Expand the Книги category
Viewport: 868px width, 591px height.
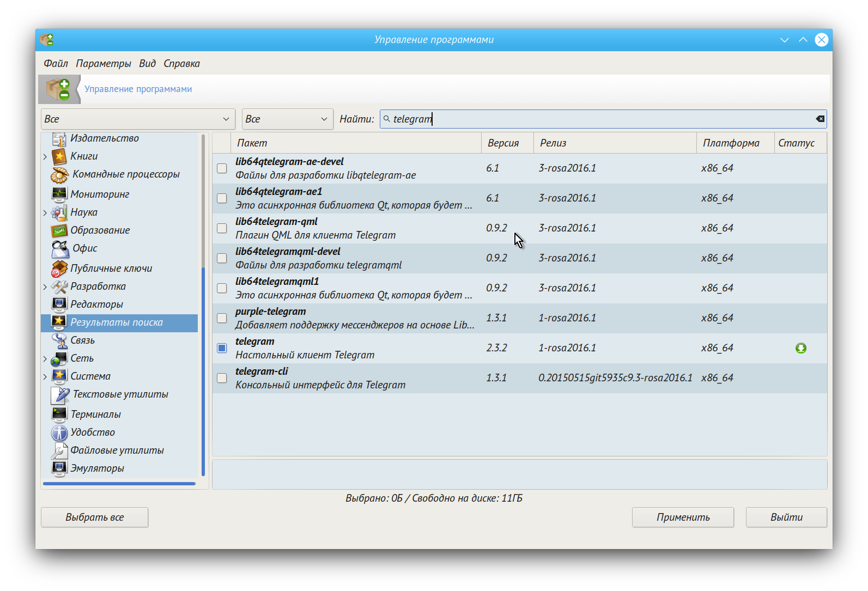tap(45, 157)
